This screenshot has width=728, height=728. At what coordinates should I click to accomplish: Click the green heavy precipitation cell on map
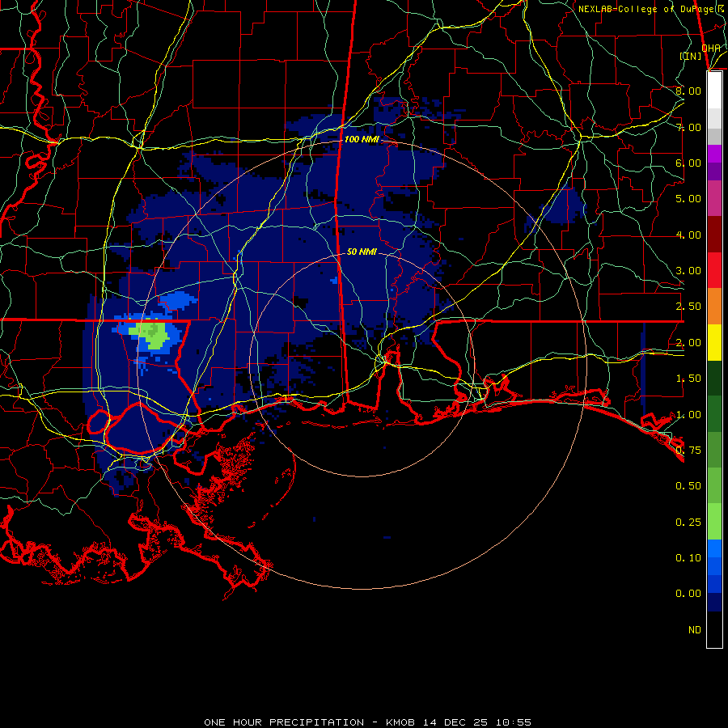point(153,335)
